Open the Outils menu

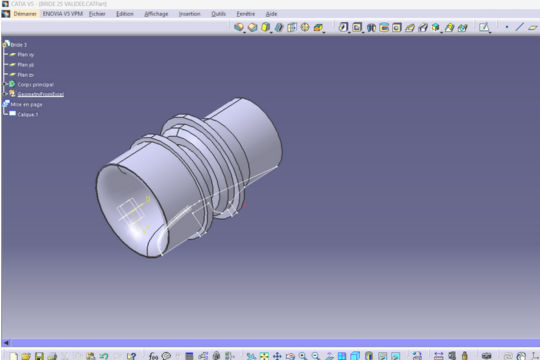pyautogui.click(x=218, y=14)
